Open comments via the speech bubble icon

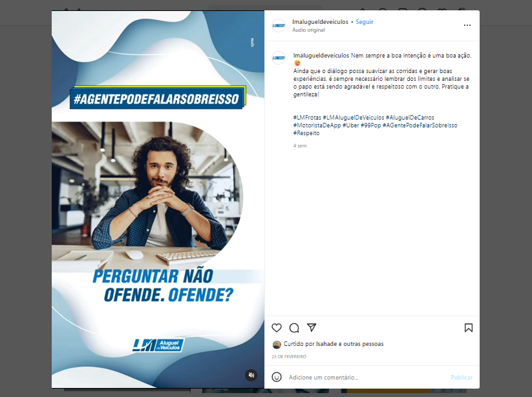pos(294,328)
